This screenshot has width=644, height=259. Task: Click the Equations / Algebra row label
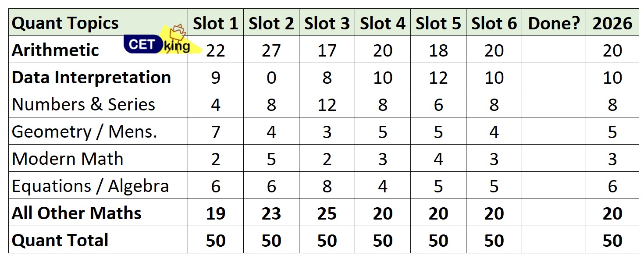coord(90,186)
